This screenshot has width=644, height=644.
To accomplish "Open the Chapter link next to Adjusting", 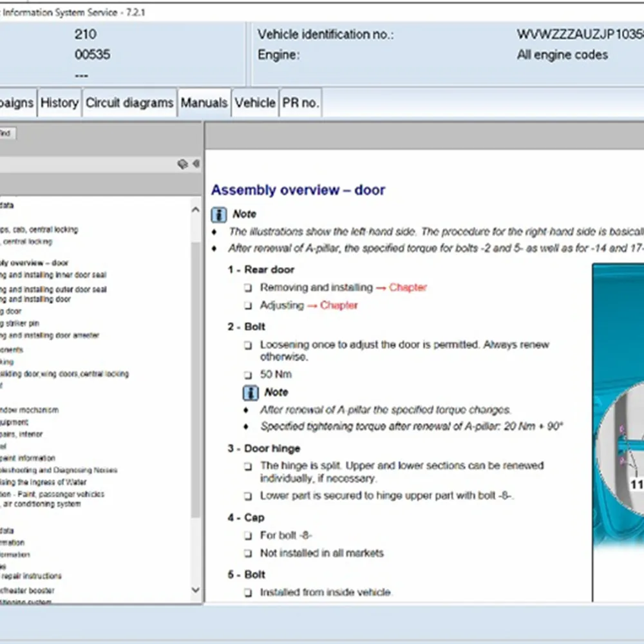I will click(x=338, y=305).
